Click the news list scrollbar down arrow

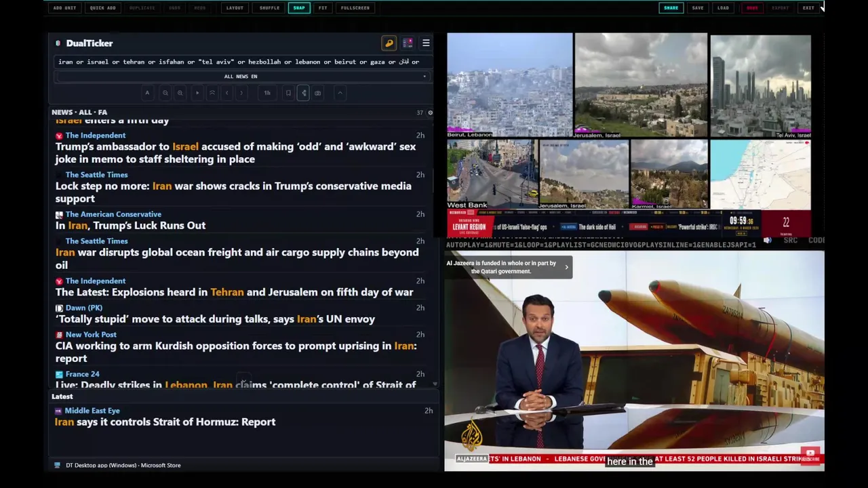[435, 384]
